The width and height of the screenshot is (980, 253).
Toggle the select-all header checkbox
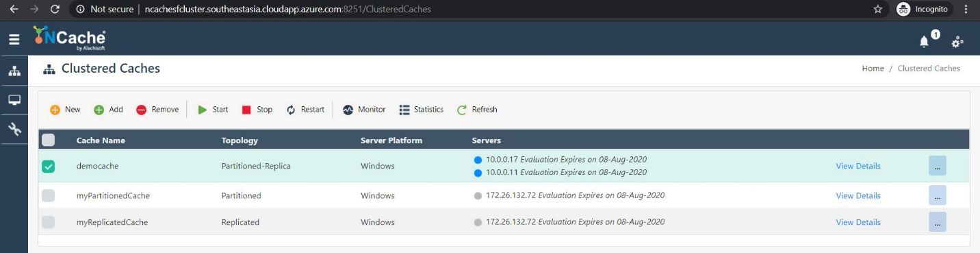[49, 140]
